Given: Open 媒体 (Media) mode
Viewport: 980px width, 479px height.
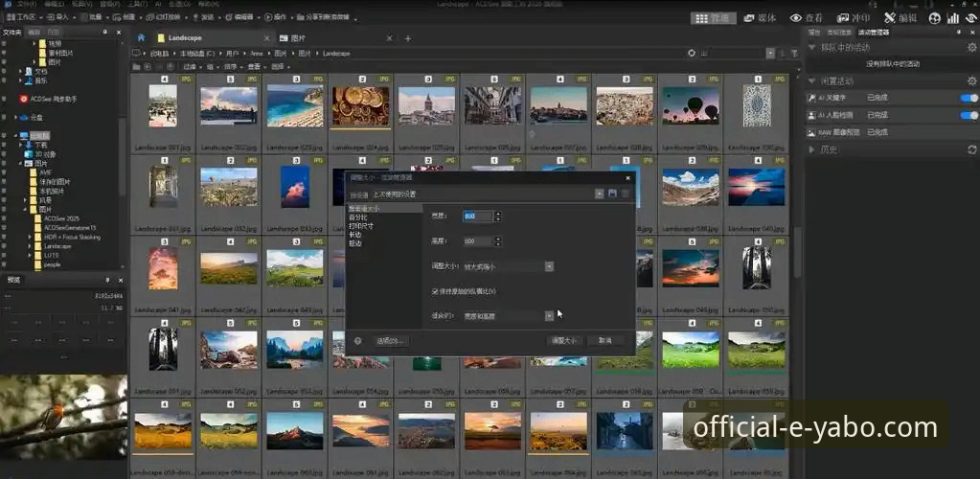Looking at the screenshot, I should click(759, 17).
